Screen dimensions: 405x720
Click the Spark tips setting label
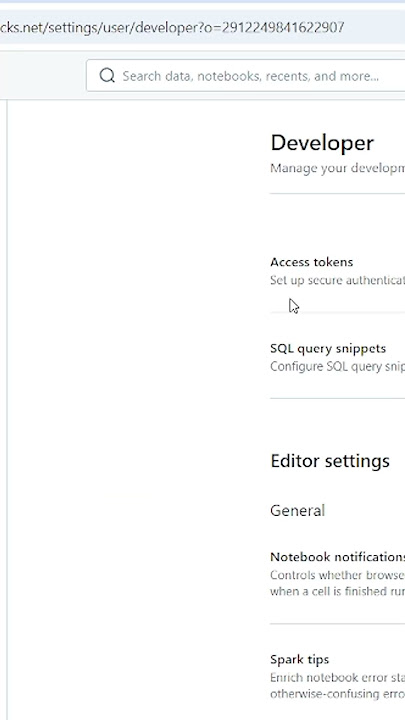[299, 659]
